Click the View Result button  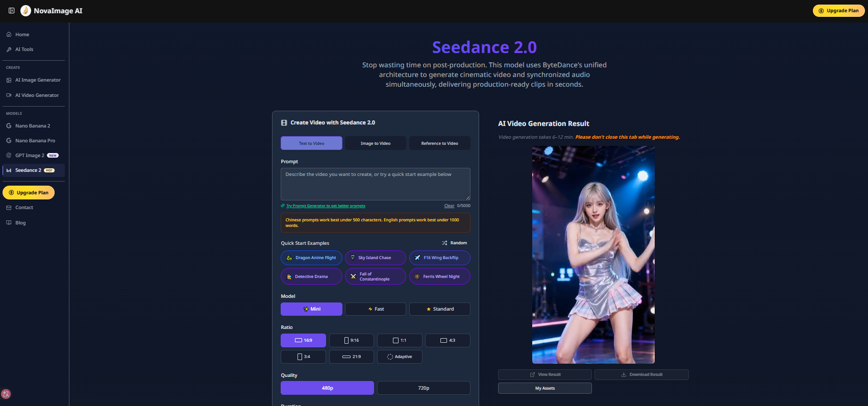click(x=545, y=375)
